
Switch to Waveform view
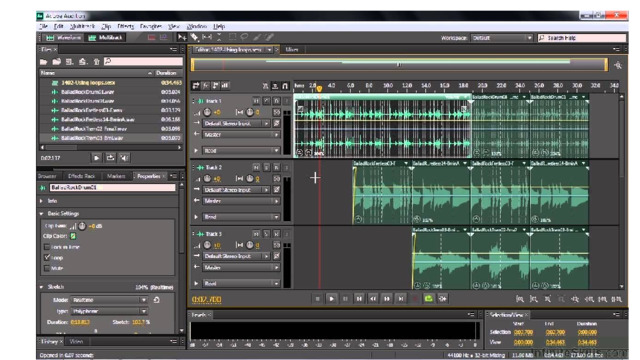(x=64, y=38)
